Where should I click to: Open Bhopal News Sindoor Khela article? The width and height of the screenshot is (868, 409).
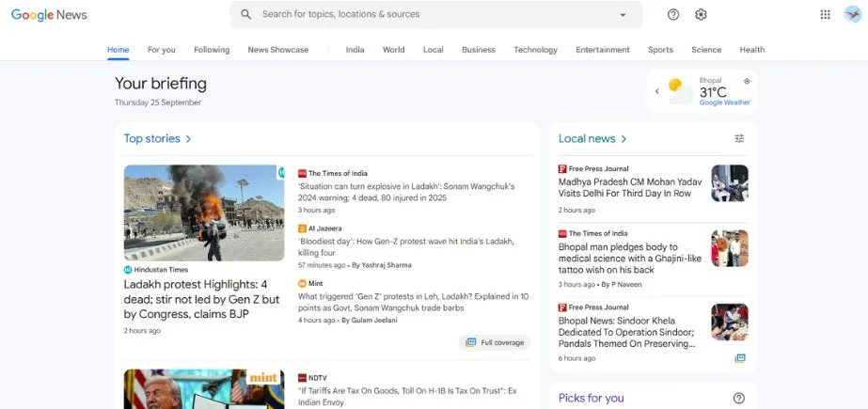click(626, 332)
